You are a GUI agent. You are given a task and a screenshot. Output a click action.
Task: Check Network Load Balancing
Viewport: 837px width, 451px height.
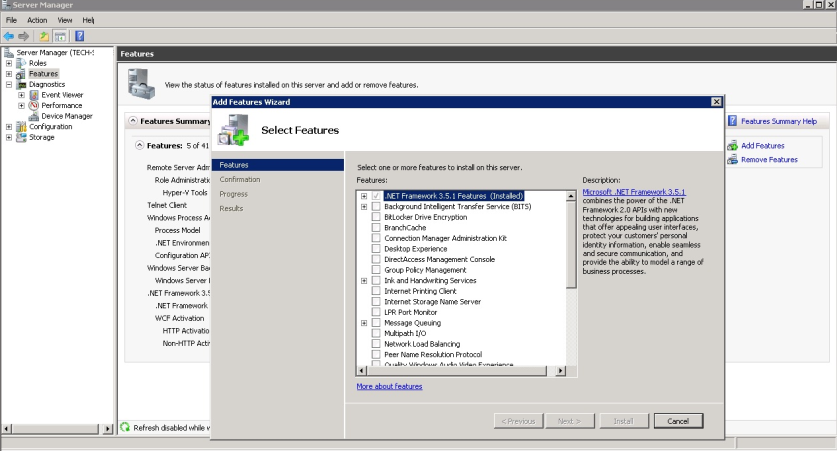pyautogui.click(x=376, y=344)
